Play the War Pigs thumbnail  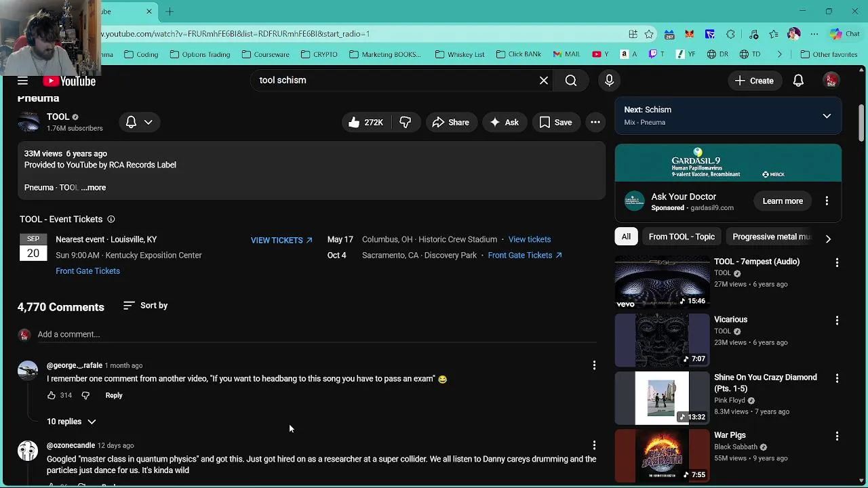(662, 455)
